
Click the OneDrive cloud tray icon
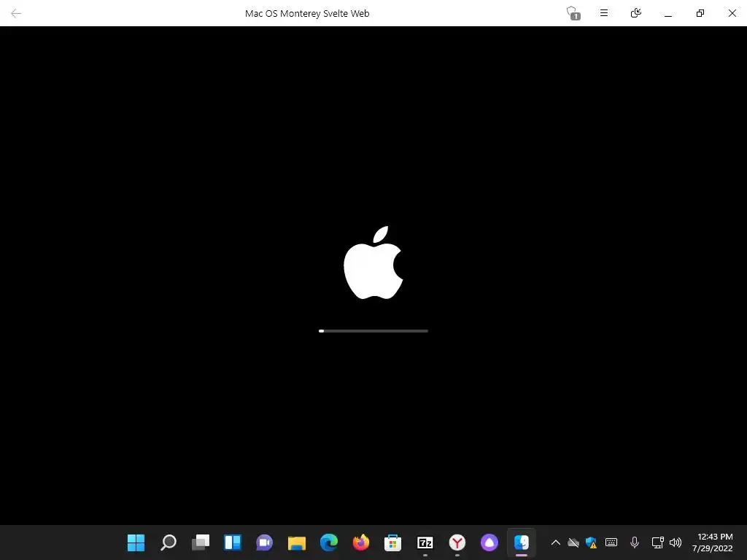[573, 542]
